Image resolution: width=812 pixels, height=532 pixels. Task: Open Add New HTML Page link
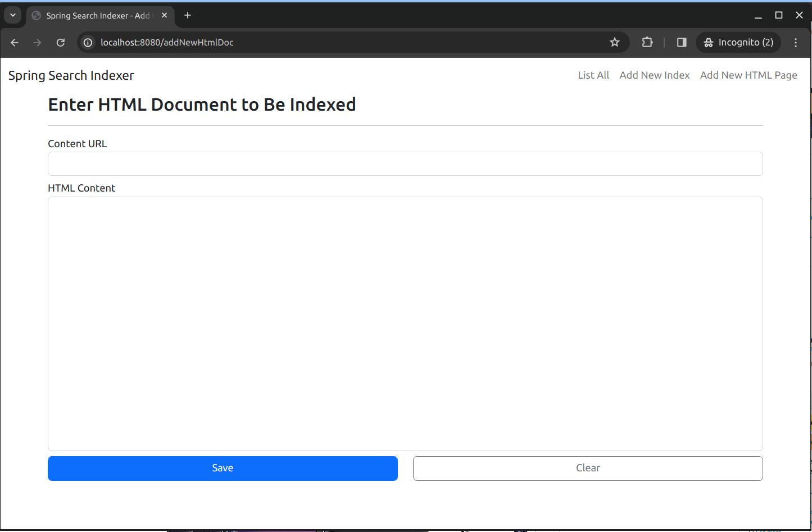[x=749, y=75]
